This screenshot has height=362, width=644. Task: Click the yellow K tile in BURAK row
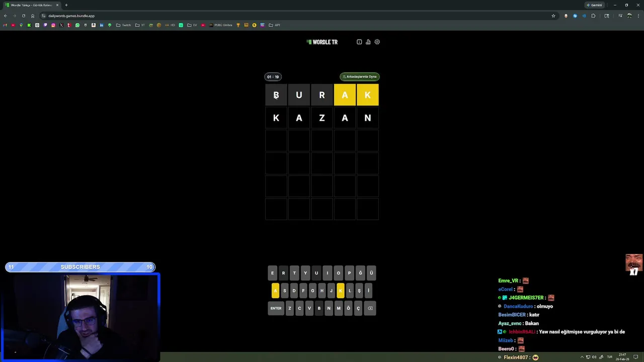click(x=368, y=95)
